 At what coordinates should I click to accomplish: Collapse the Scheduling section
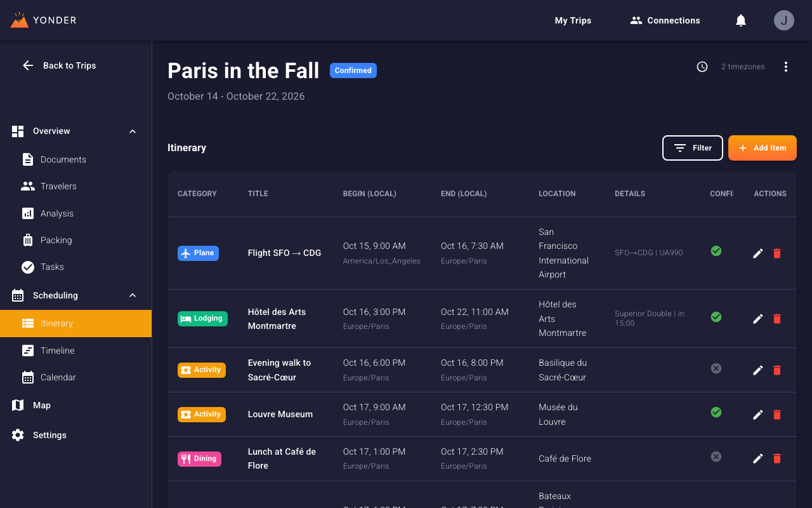[x=133, y=295]
